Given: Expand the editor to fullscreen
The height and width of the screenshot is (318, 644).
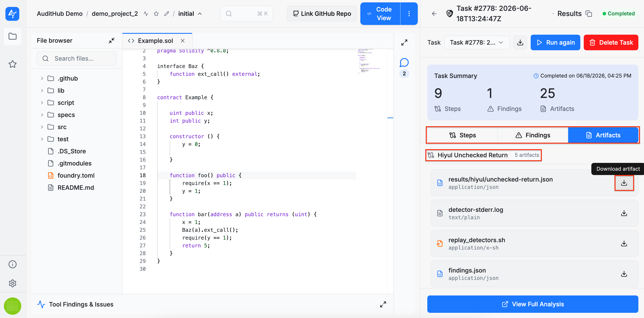Looking at the screenshot, I should (x=404, y=42).
